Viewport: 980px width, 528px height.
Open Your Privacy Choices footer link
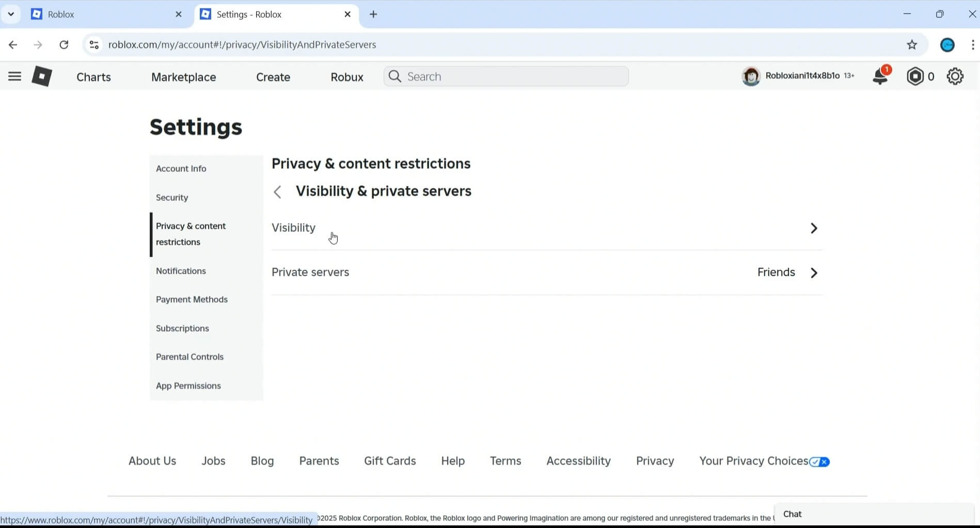(x=754, y=461)
